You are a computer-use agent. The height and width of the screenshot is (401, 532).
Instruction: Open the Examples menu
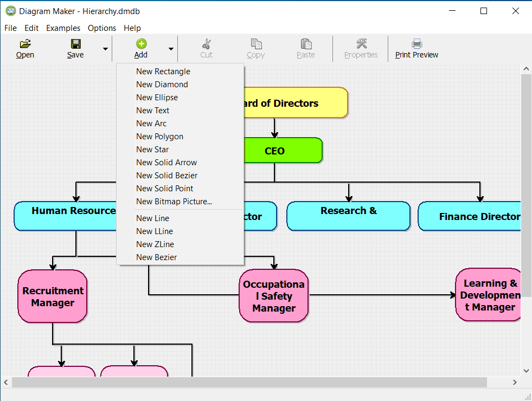point(63,28)
